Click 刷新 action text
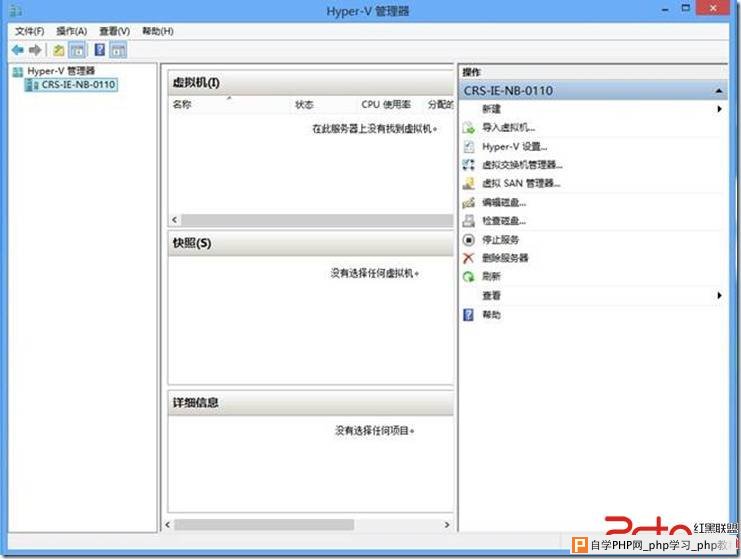This screenshot has height=559, width=741. pyautogui.click(x=491, y=277)
